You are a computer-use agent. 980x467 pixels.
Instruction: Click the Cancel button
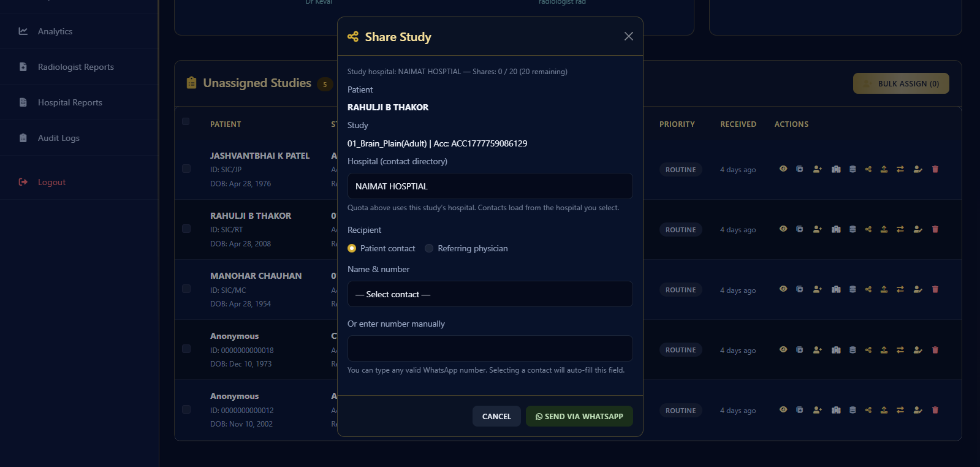pos(496,416)
